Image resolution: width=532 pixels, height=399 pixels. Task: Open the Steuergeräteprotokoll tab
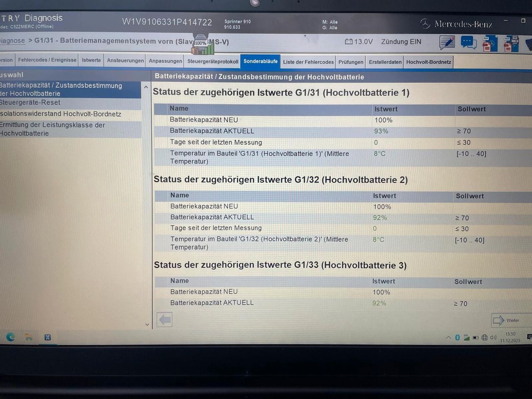pos(213,62)
